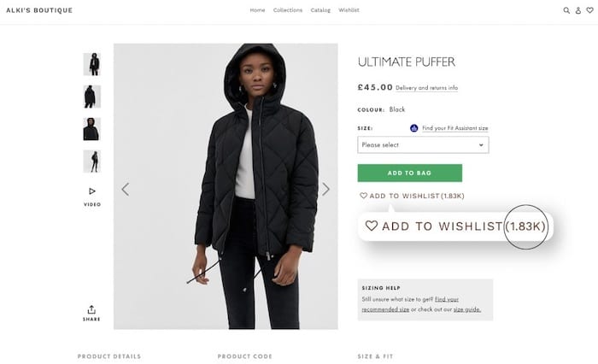Select the third product thumbnail
The width and height of the screenshot is (598, 364).
pyautogui.click(x=92, y=129)
